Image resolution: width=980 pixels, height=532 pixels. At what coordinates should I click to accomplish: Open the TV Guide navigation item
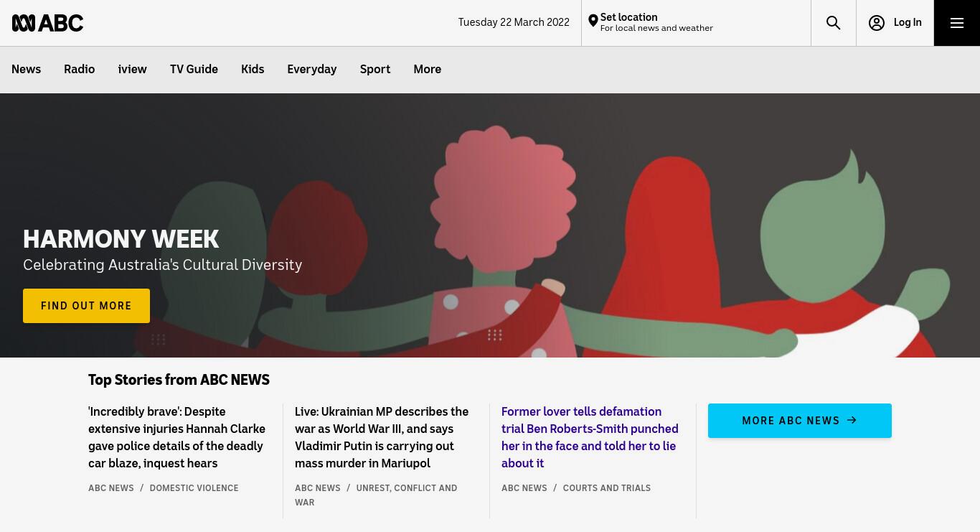(194, 70)
